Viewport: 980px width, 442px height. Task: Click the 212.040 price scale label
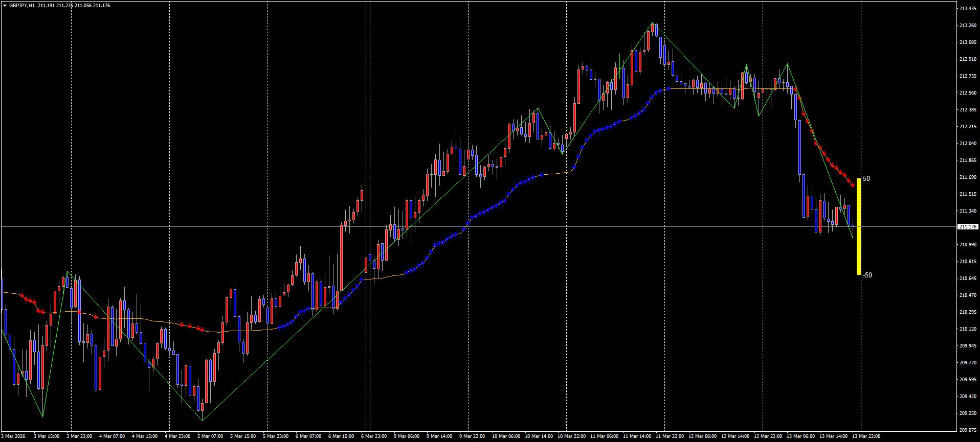(x=968, y=144)
